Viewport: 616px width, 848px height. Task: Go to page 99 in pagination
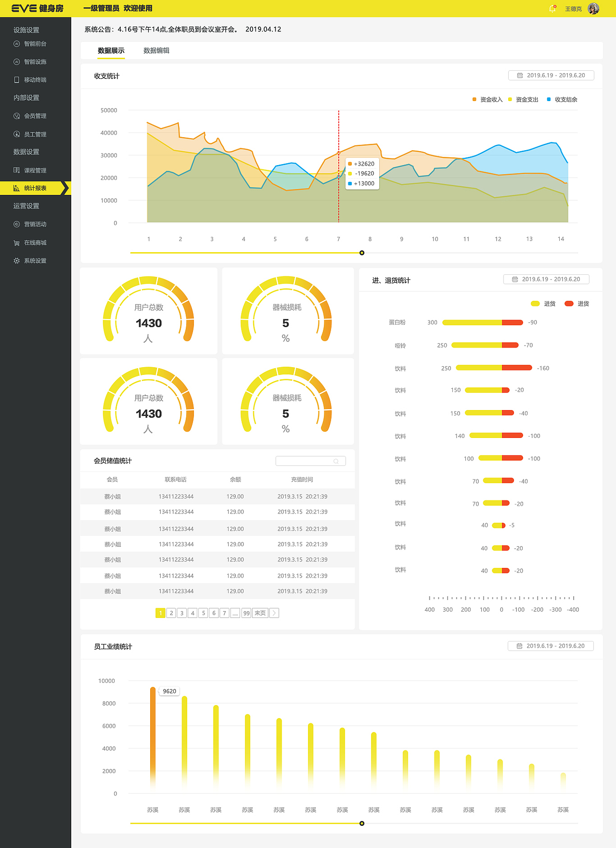[246, 613]
